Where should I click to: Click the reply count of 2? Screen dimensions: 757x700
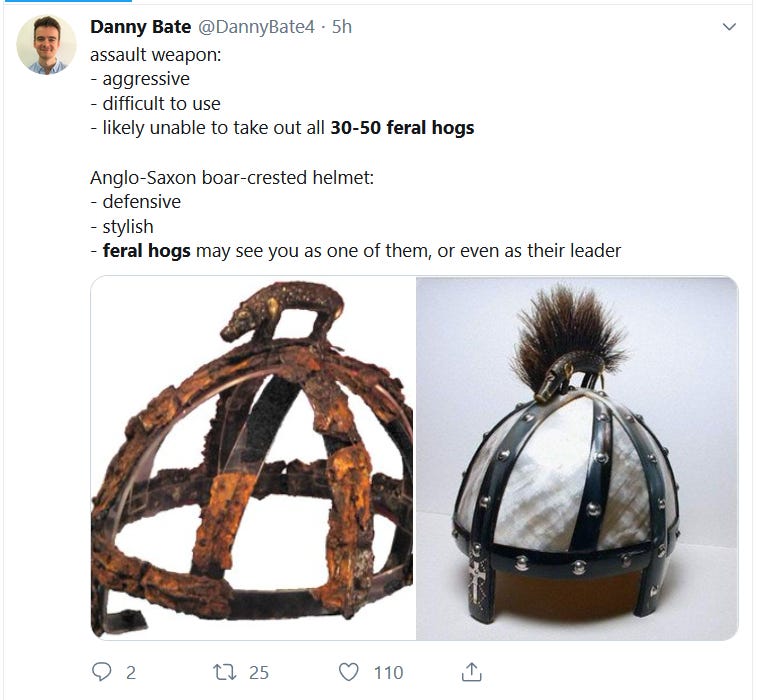130,672
